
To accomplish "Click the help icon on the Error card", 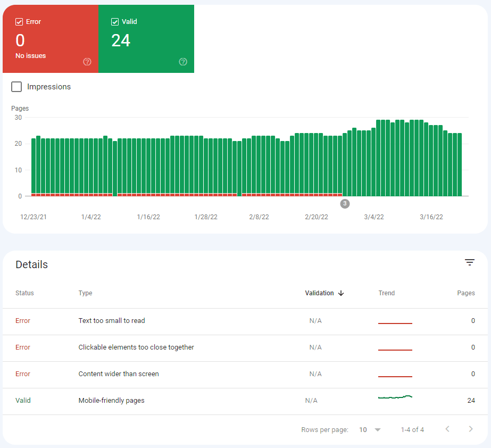I will point(87,62).
